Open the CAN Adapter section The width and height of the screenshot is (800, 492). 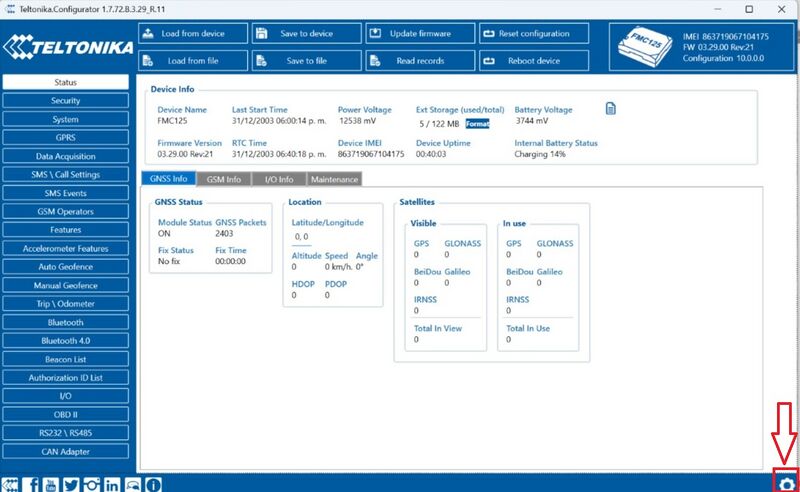point(66,452)
